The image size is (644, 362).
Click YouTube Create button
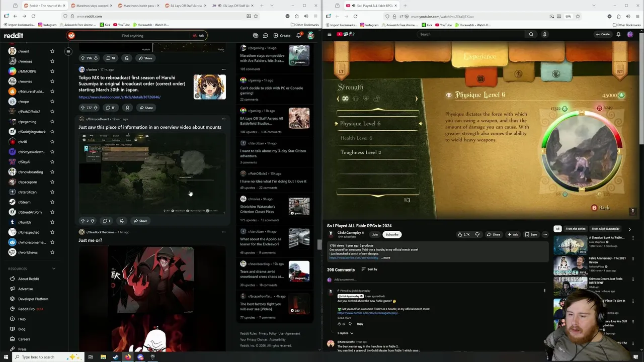(x=603, y=34)
